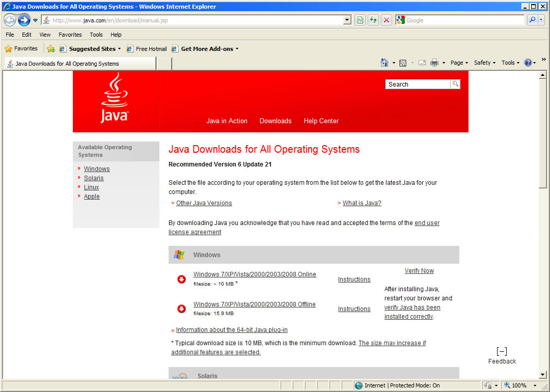The height and width of the screenshot is (392, 550).
Task: Open the Other Java Versions link
Action: click(204, 203)
